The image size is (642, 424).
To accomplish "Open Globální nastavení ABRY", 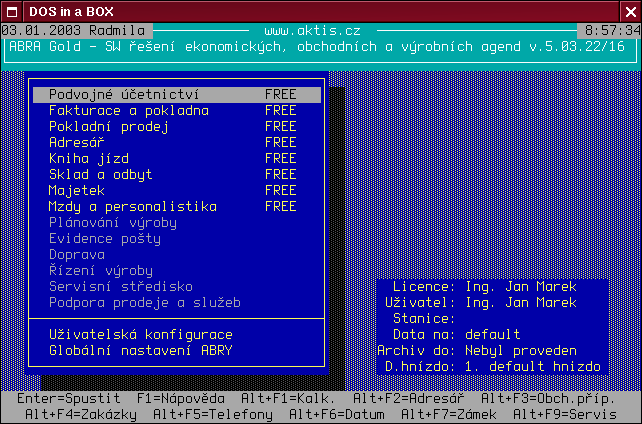I will (140, 350).
